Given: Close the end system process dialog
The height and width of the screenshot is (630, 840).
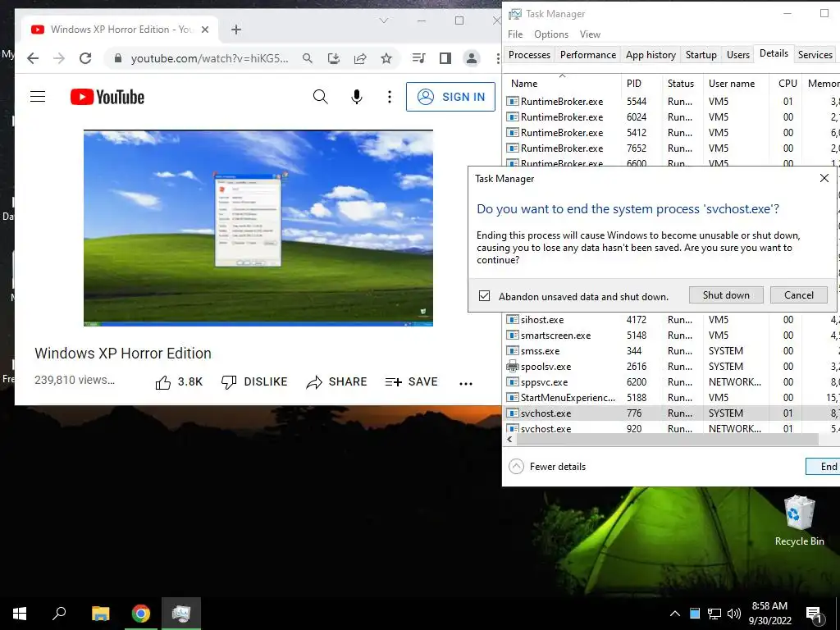Looking at the screenshot, I should pyautogui.click(x=824, y=178).
